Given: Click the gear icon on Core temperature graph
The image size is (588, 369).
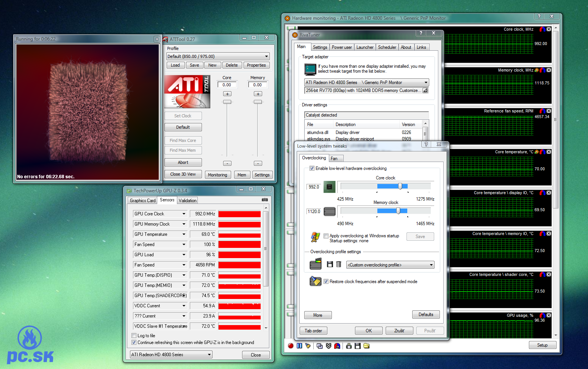Looking at the screenshot, I should pos(536,152).
